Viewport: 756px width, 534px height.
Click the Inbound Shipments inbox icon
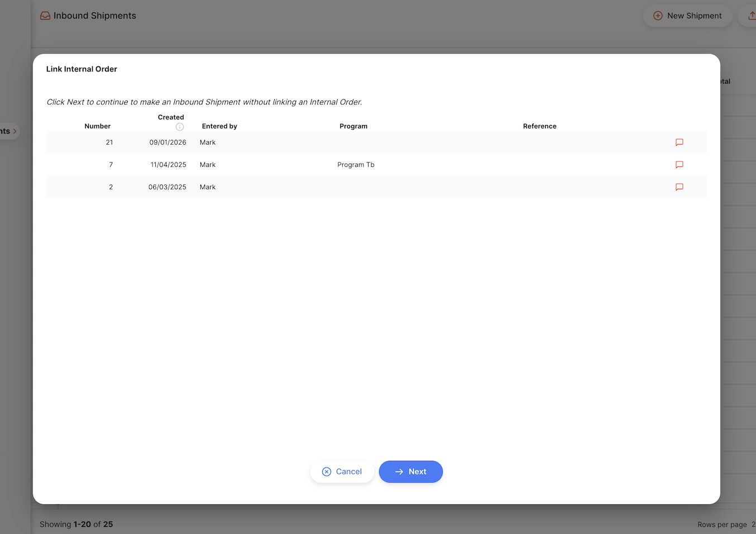[x=45, y=16]
